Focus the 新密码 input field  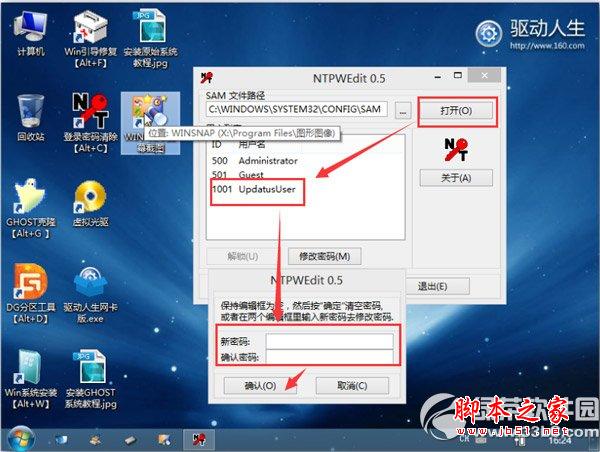pos(329,341)
